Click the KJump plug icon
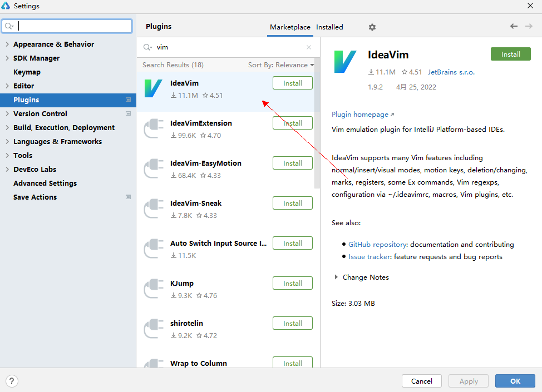The height and width of the screenshot is (392, 542). coord(153,289)
